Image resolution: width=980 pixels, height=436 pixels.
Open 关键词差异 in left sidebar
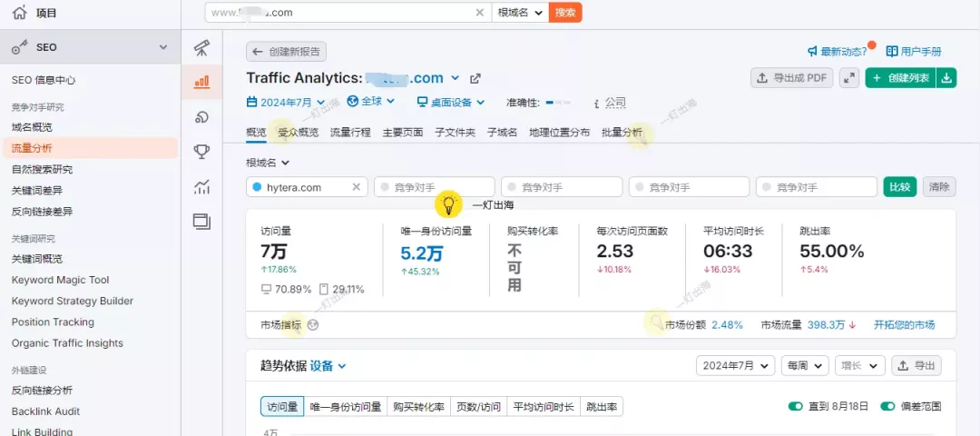pyautogui.click(x=37, y=191)
